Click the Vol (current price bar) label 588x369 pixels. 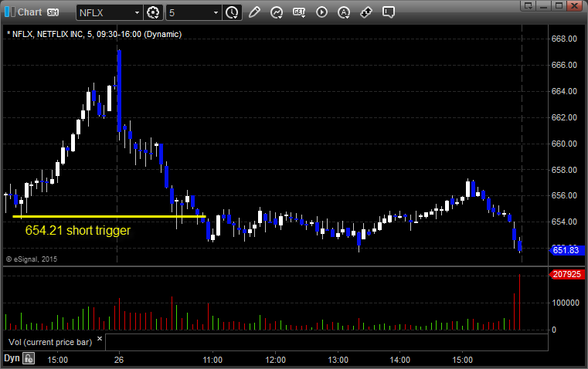coord(50,342)
